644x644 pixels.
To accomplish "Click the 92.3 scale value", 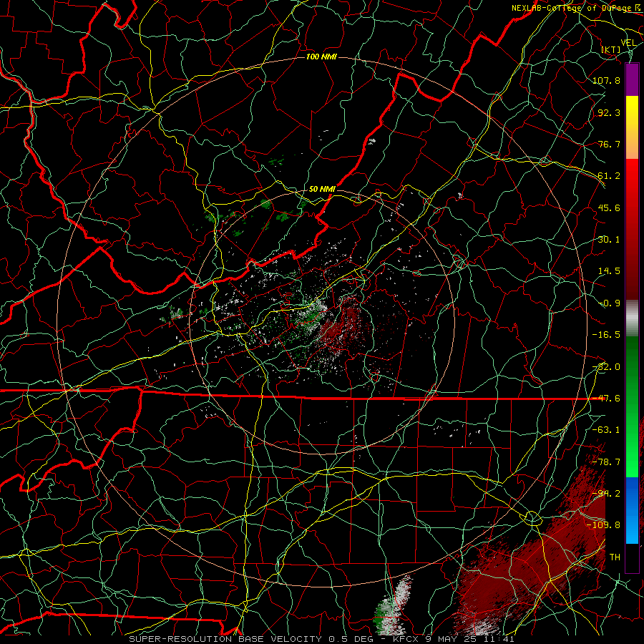I will pyautogui.click(x=609, y=112).
